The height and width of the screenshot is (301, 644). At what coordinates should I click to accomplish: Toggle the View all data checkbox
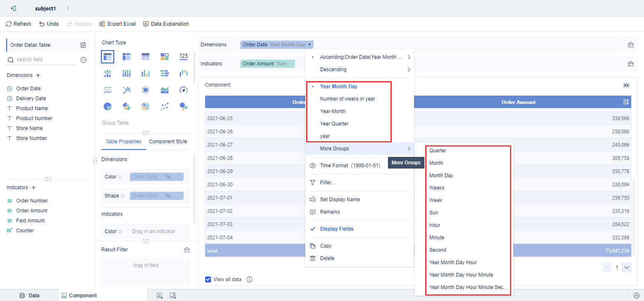(208, 279)
